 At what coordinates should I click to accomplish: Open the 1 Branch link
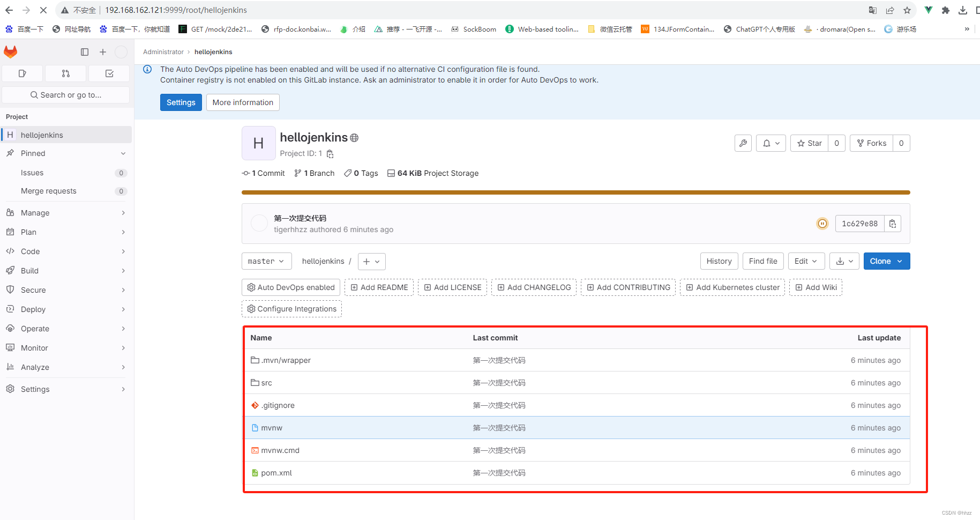coord(315,173)
